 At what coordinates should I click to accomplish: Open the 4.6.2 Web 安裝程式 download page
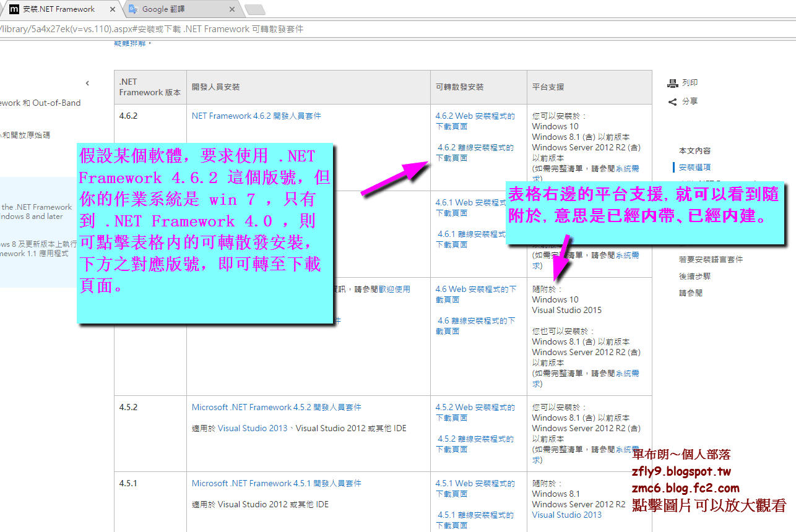coord(475,121)
